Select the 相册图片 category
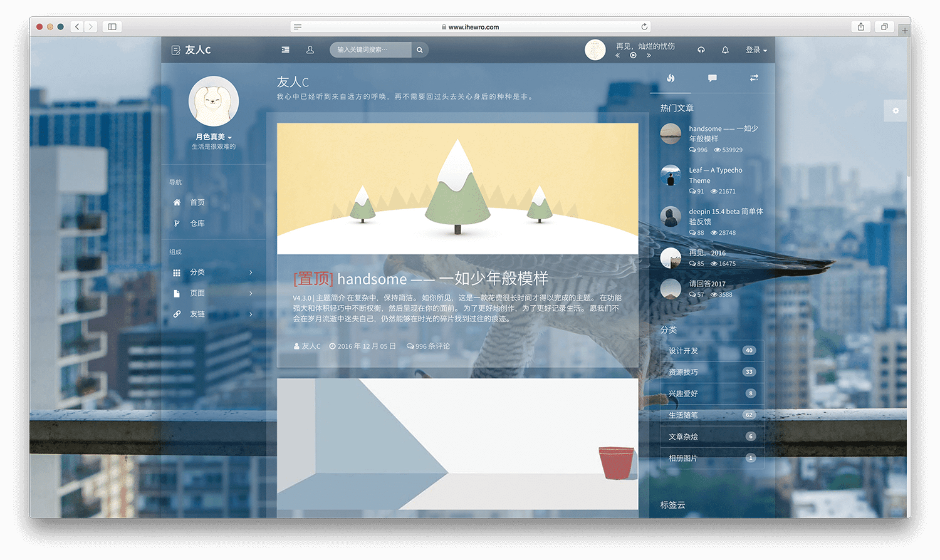 click(x=712, y=459)
